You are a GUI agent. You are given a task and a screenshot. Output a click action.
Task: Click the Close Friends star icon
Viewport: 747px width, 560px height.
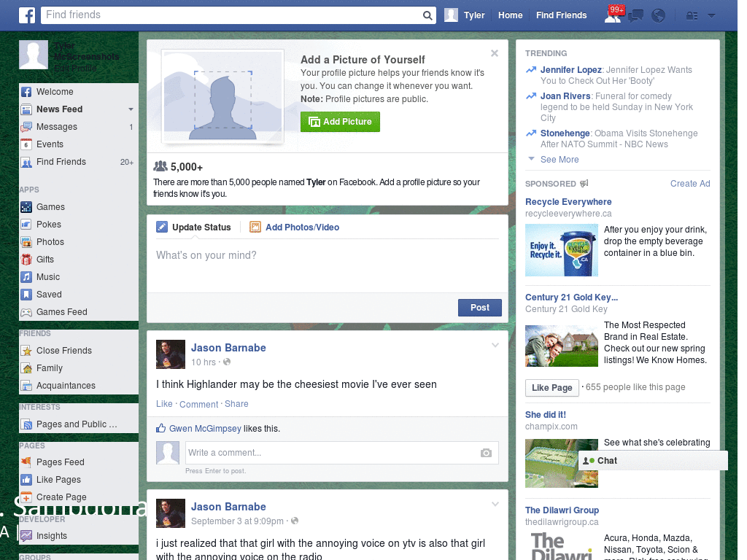(x=26, y=351)
